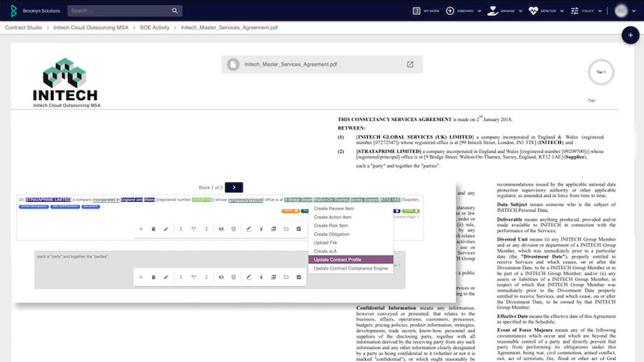Open My Work from the top navigation
Image resolution: width=644 pixels, height=362 pixels.
(426, 11)
